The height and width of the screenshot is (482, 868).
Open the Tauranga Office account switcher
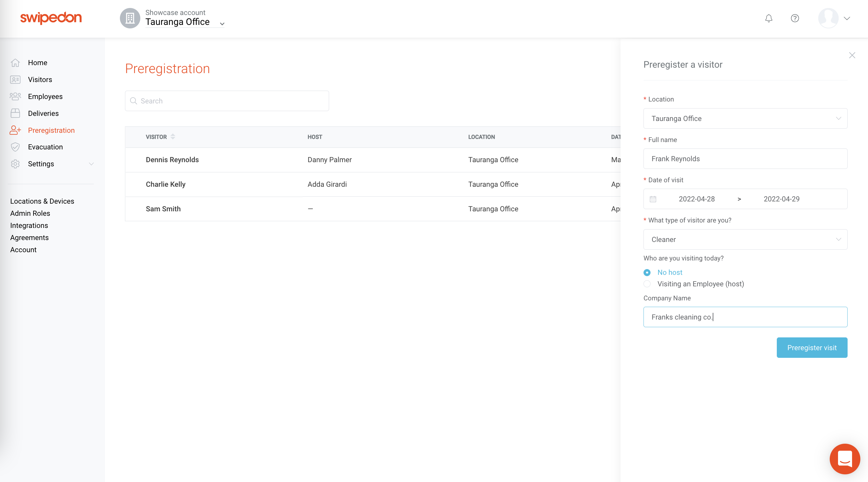185,22
